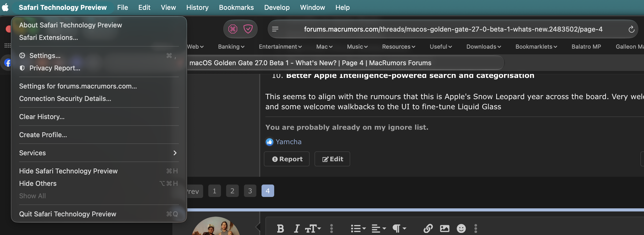
Task: Choose Hide Safari Technology Preview
Action: (x=99, y=171)
